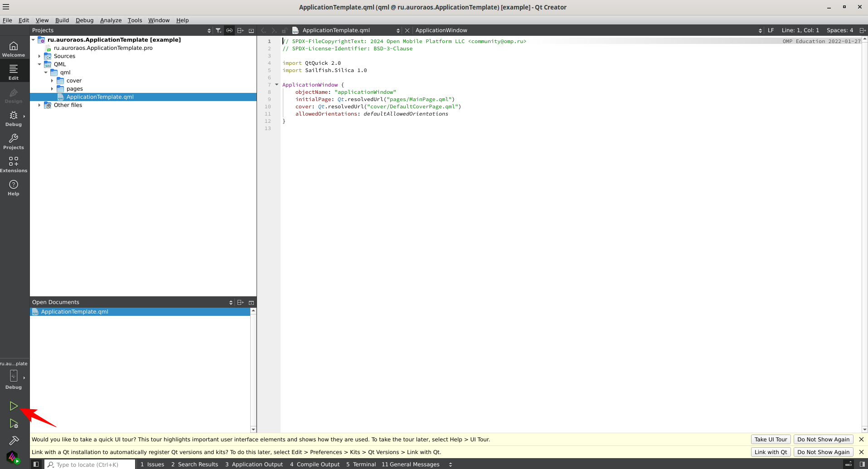
Task: Click Take UI Tour button
Action: [x=771, y=439]
